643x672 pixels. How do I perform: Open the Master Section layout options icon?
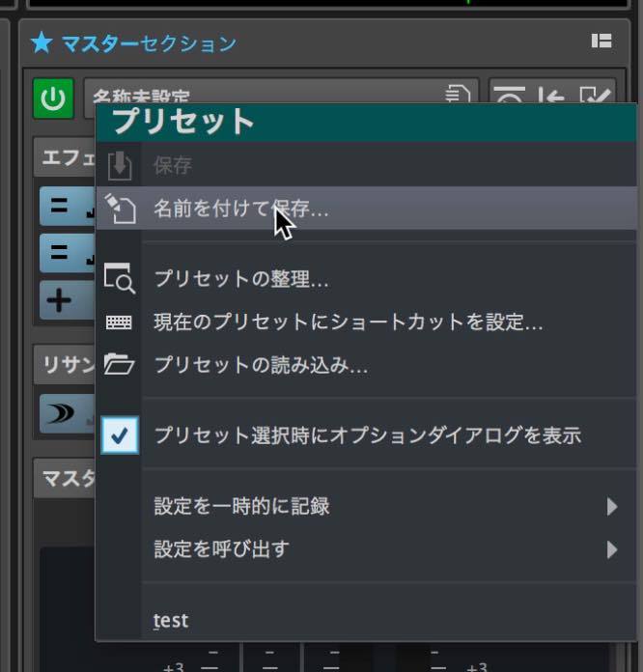pos(601,42)
